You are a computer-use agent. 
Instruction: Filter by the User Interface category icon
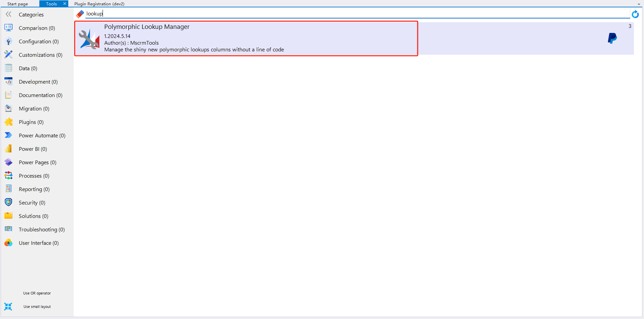pyautogui.click(x=8, y=243)
